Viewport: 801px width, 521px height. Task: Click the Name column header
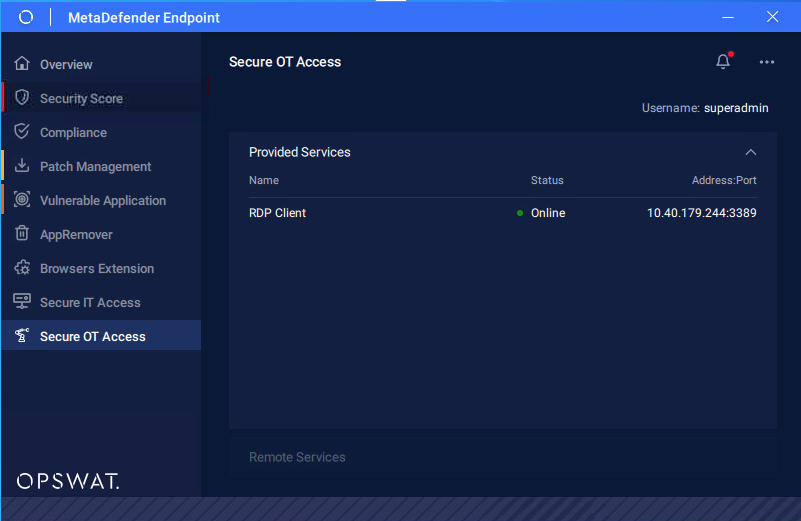tap(264, 180)
